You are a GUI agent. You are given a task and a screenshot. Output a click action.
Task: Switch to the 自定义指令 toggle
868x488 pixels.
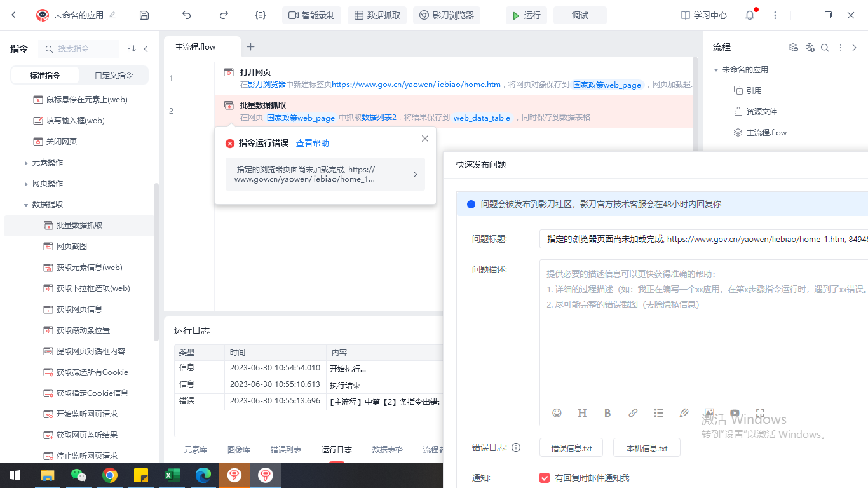coord(114,75)
